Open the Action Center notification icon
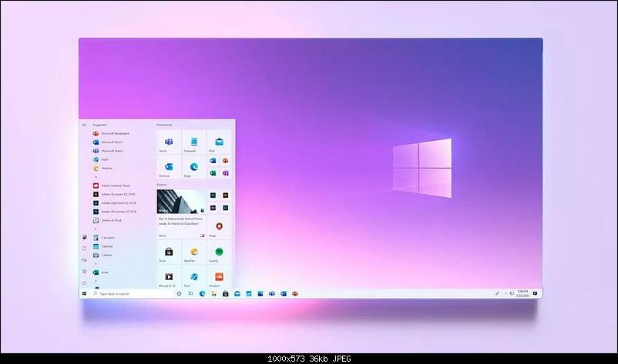Image resolution: width=618 pixels, height=364 pixels. coord(535,293)
